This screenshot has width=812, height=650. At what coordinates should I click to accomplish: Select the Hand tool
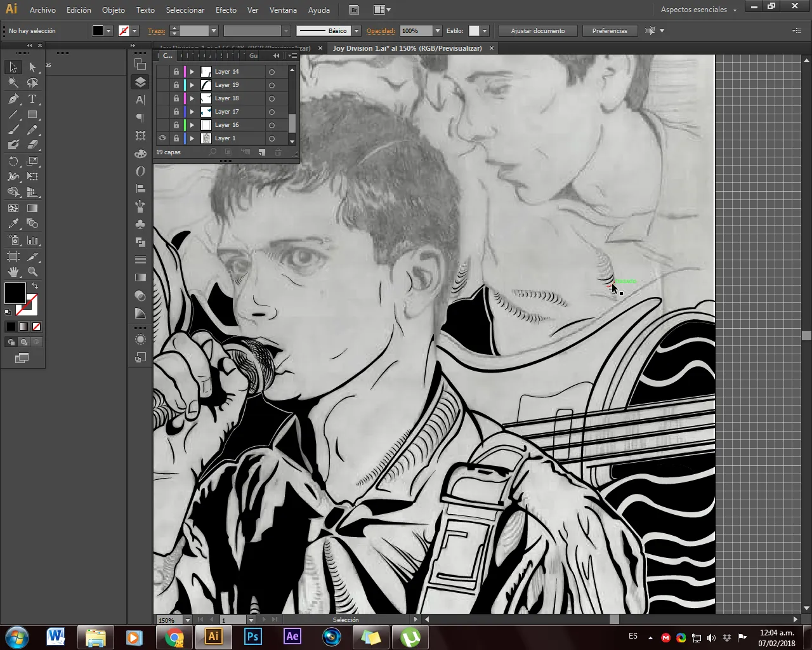[13, 272]
